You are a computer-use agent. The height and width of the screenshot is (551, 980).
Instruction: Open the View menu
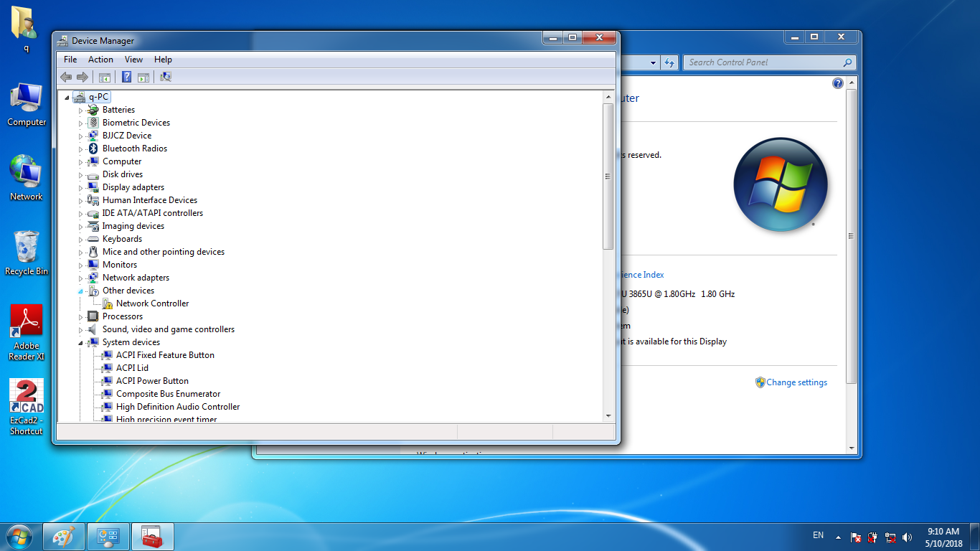pyautogui.click(x=133, y=60)
